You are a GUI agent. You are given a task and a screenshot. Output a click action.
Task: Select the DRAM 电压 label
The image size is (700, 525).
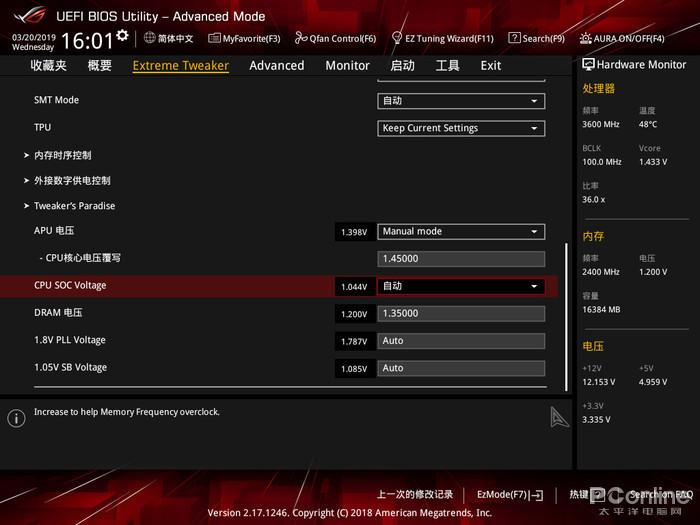[58, 312]
